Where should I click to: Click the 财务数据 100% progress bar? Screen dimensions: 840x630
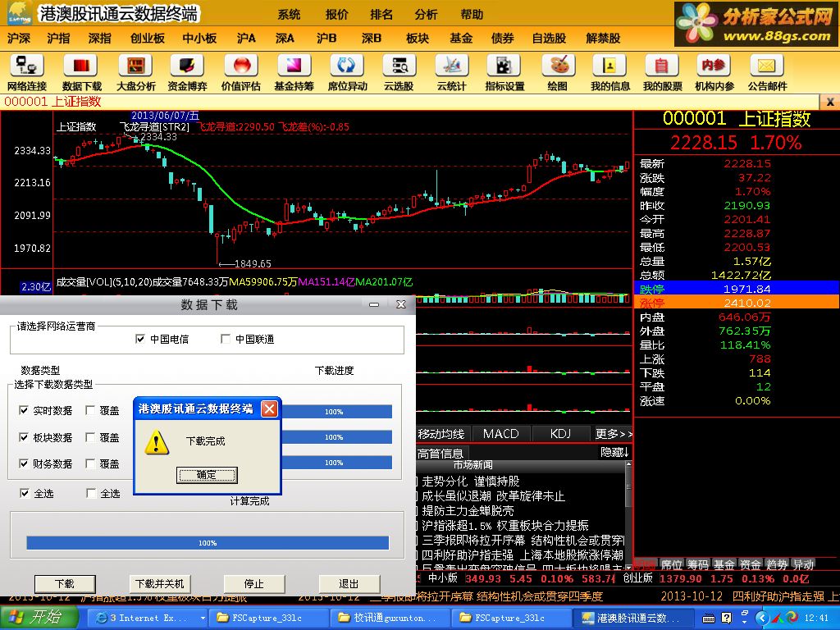click(336, 463)
